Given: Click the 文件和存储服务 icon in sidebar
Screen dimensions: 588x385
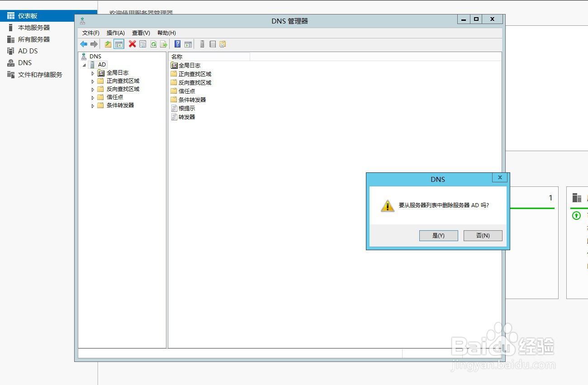Looking at the screenshot, I should click(x=11, y=75).
